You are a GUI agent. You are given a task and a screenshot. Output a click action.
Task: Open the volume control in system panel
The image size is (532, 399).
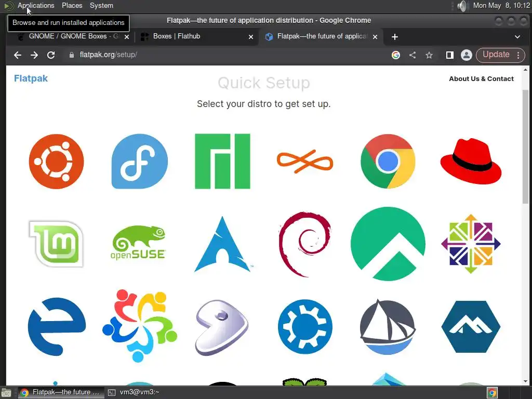tap(462, 6)
